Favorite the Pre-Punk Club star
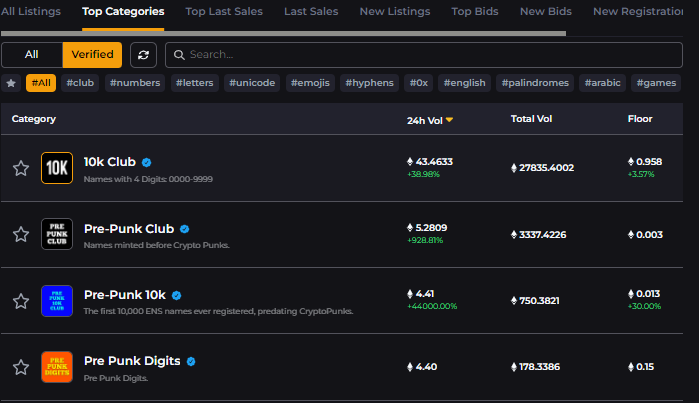 [21, 234]
